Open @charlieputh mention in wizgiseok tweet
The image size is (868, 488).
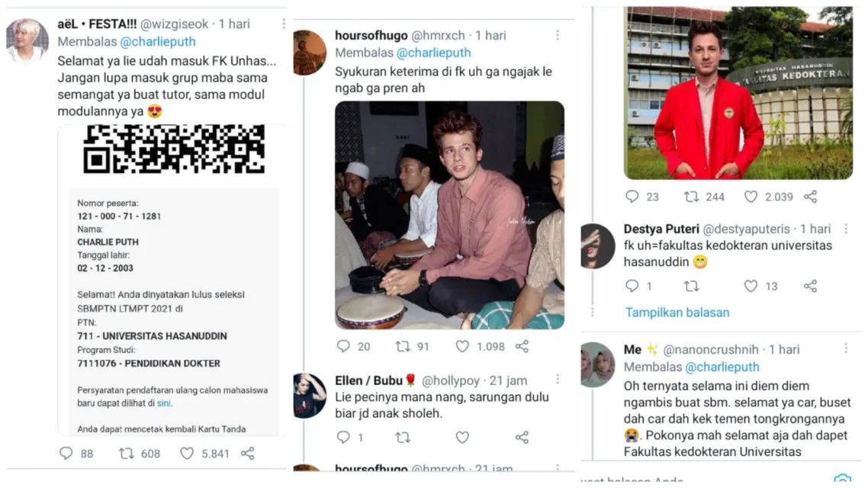(158, 41)
